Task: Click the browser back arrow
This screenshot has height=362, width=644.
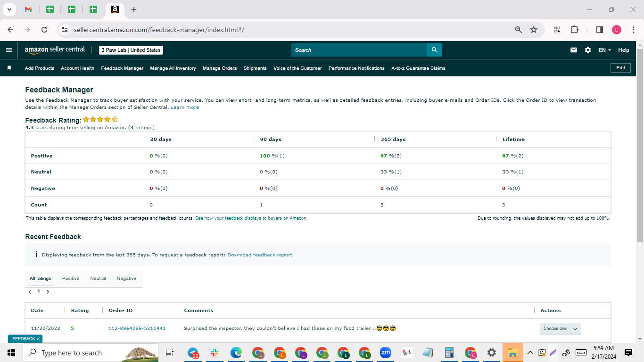Action: point(10,30)
